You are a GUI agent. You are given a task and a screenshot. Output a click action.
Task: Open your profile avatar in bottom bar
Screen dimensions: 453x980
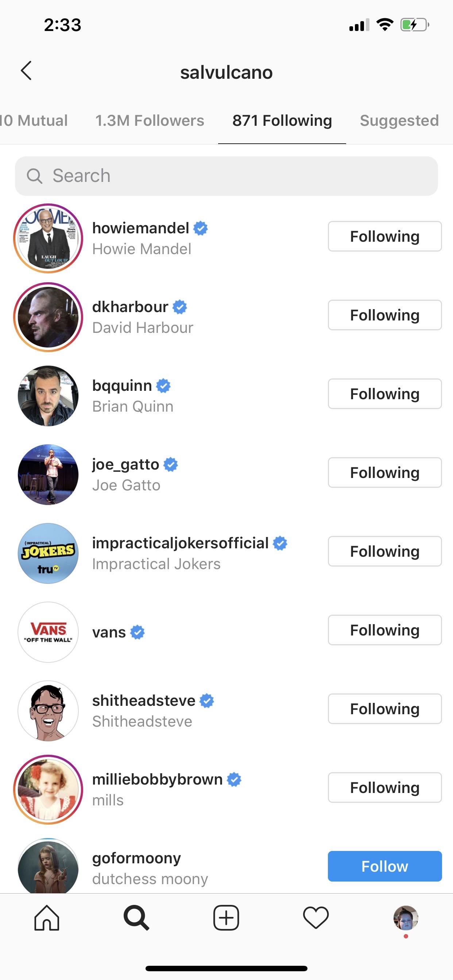click(406, 918)
